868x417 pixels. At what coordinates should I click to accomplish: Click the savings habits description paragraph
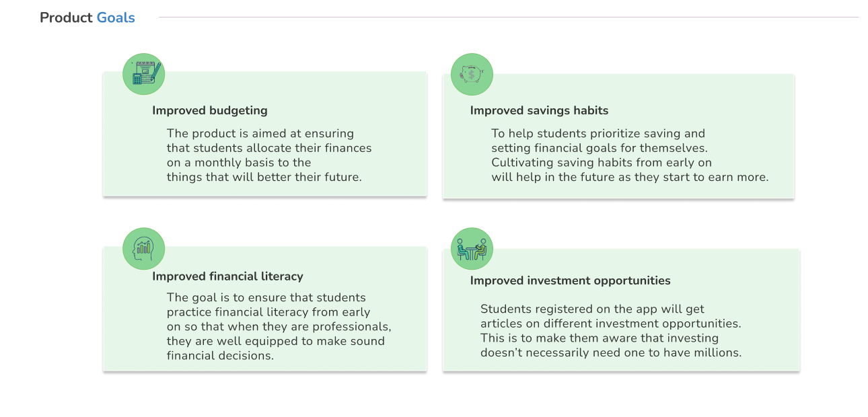(x=630, y=155)
